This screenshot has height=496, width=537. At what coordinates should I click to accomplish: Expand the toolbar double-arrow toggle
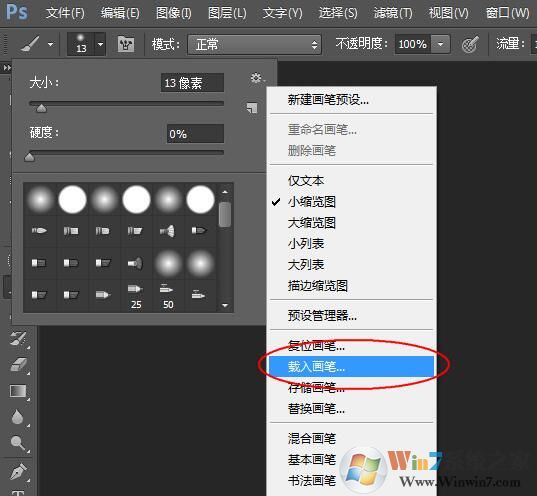(7, 68)
